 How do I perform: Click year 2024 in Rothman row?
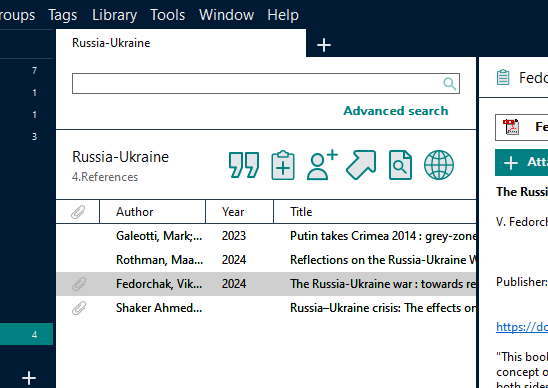234,260
